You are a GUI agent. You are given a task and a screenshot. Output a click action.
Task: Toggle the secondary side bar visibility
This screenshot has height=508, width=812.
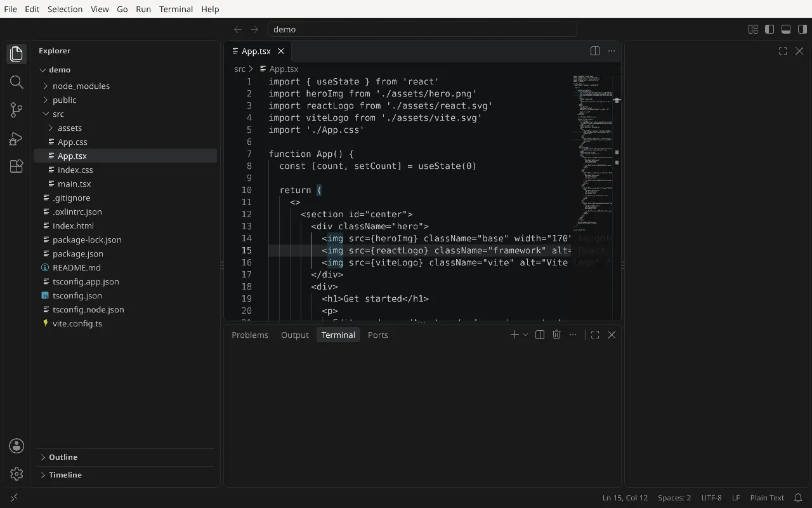point(802,29)
